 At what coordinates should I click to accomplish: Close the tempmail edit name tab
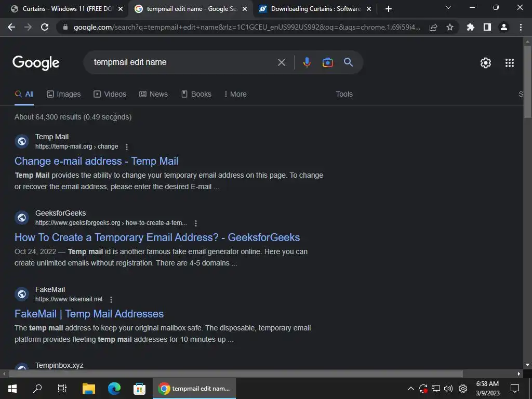point(244,9)
